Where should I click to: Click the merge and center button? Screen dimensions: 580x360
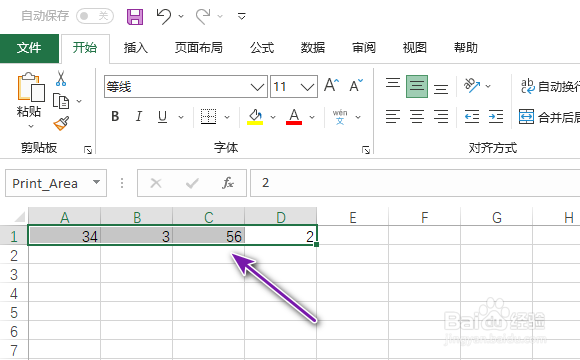click(550, 117)
